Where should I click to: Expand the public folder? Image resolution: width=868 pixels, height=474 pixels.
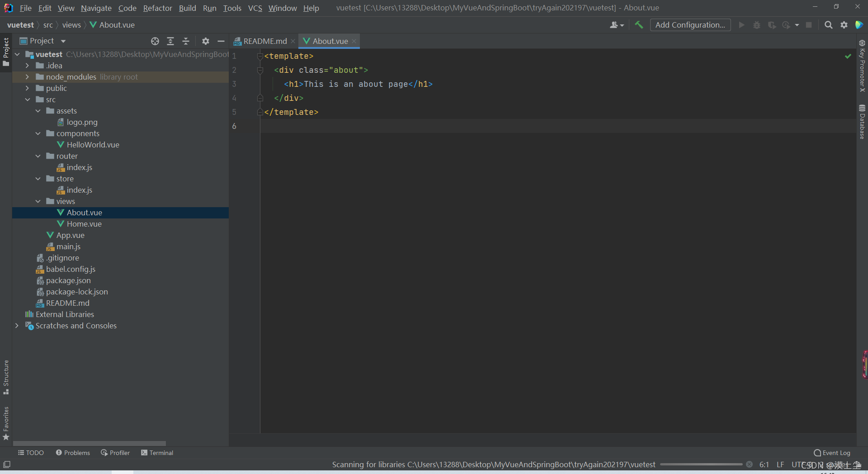point(27,88)
